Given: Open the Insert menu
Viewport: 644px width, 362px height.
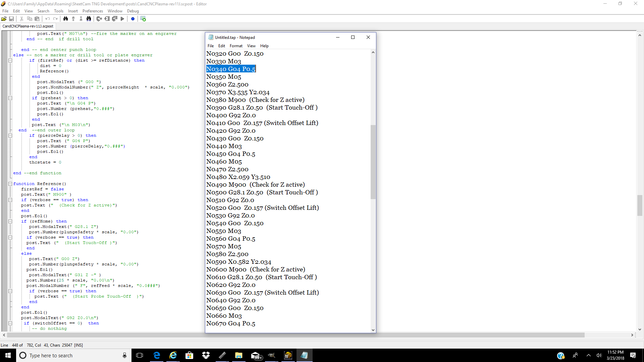Looking at the screenshot, I should [73, 11].
